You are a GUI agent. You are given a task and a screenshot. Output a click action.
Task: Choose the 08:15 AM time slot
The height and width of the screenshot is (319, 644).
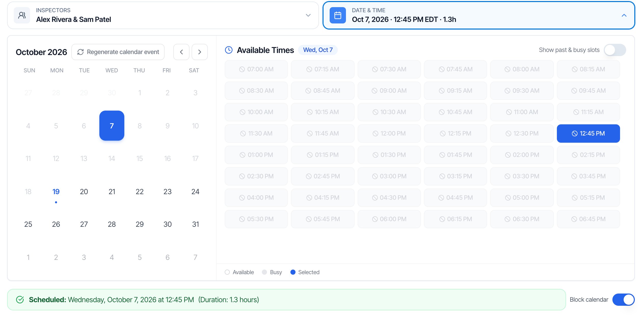[x=588, y=69]
